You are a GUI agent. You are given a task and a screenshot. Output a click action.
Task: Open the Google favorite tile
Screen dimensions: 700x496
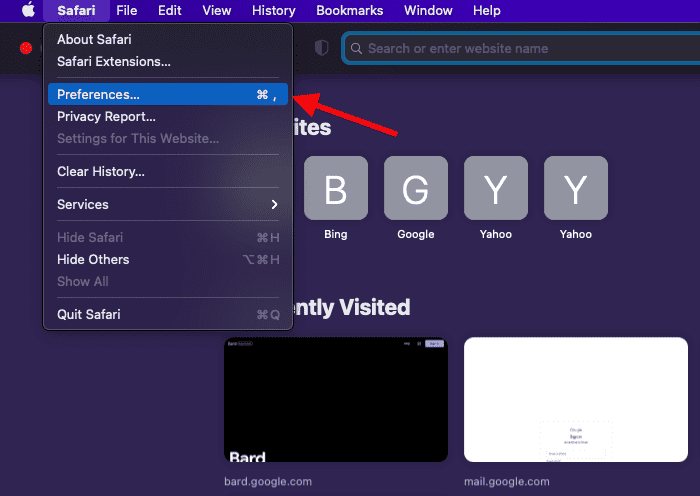[415, 188]
